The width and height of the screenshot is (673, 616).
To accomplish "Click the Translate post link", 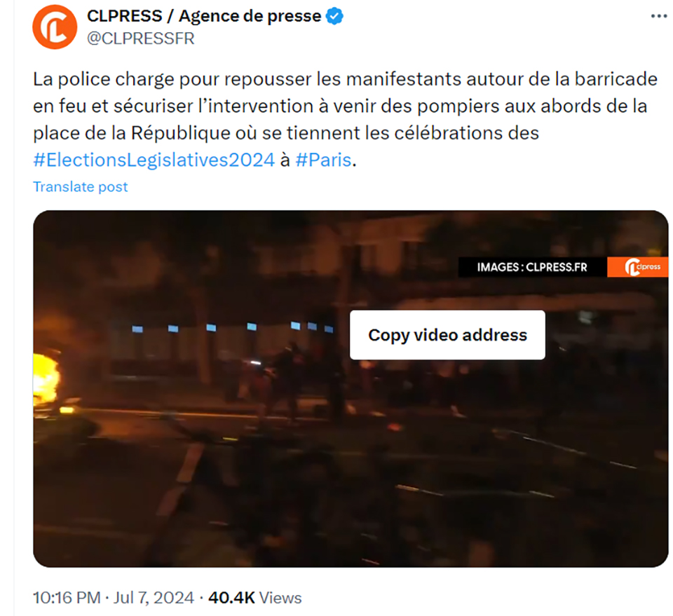I will 80,186.
